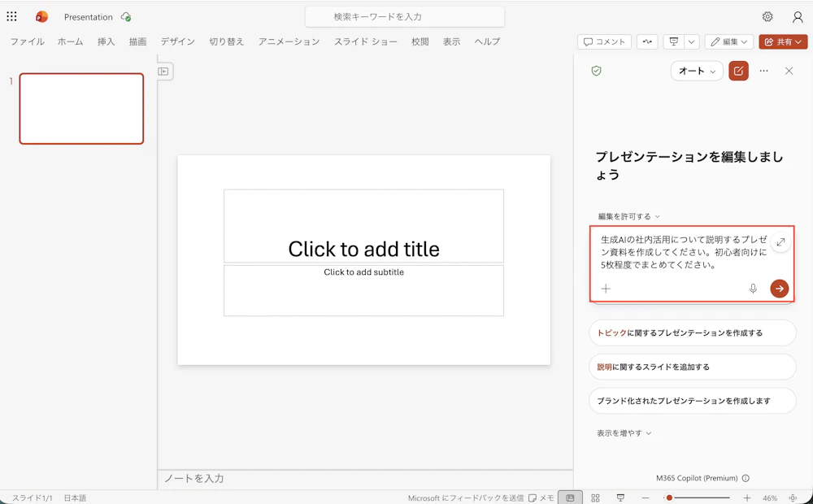Expand the Copilot prompt box

click(780, 241)
